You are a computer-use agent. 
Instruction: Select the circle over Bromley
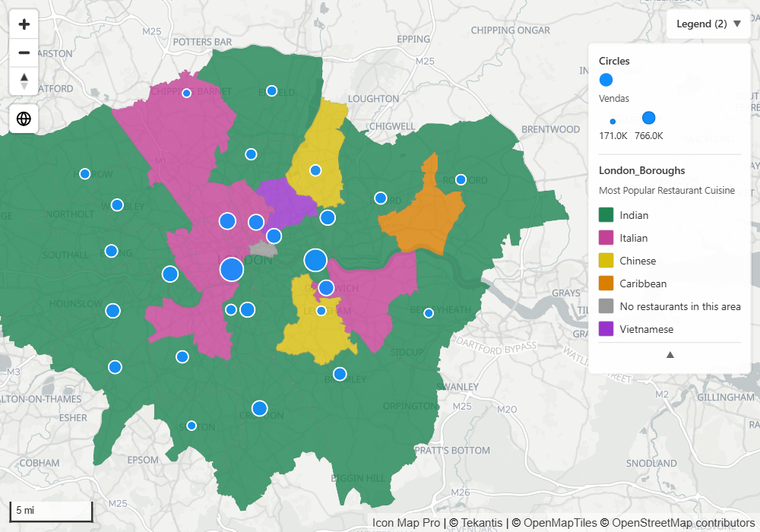340,374
